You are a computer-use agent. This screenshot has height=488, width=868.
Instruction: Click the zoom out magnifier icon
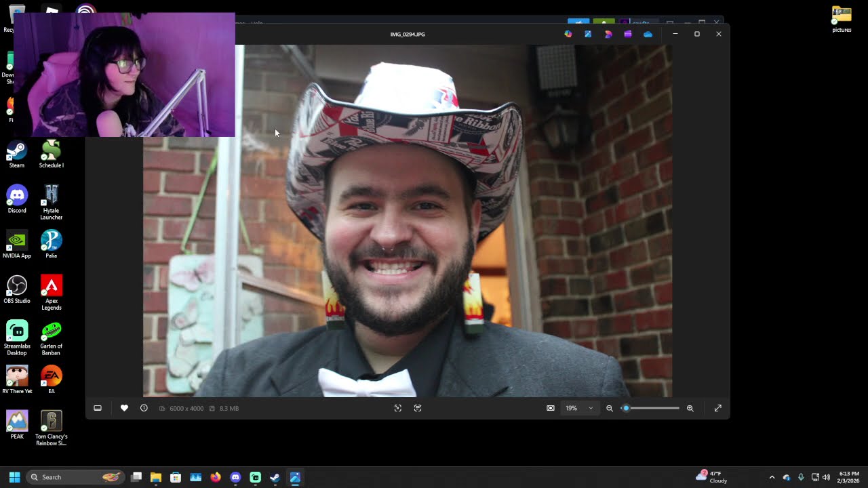(610, 408)
